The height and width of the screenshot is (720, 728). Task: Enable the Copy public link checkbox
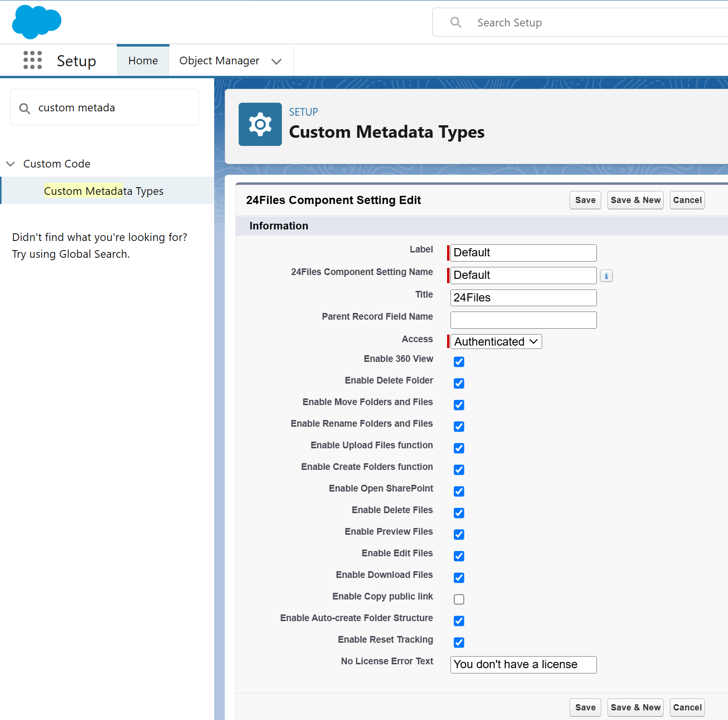coord(459,600)
